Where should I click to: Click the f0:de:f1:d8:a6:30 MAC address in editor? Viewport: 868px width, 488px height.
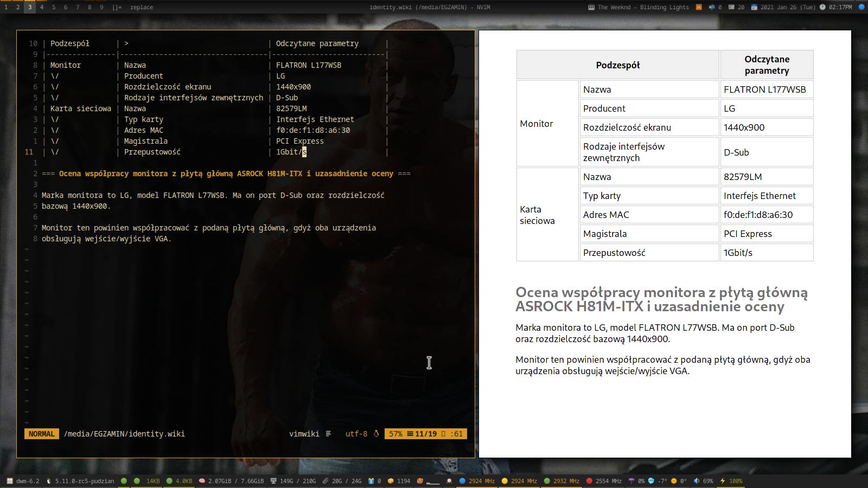tap(313, 130)
